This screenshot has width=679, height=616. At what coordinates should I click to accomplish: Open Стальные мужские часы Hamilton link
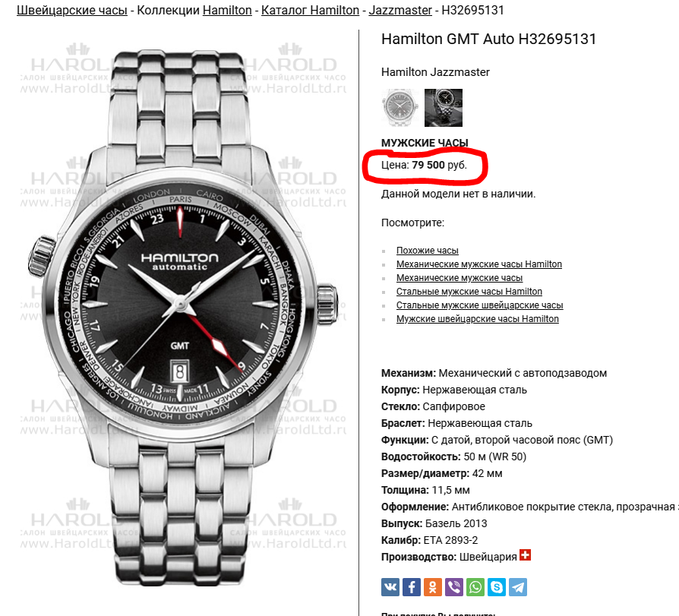(x=469, y=292)
